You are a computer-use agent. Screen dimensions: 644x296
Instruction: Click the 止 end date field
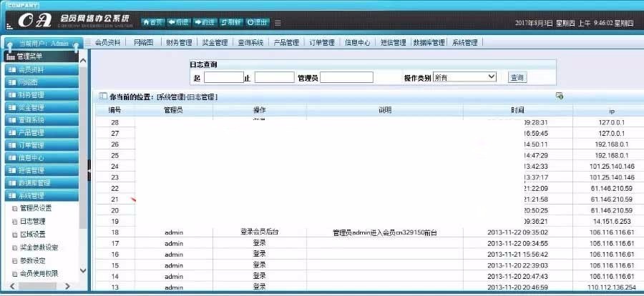[x=274, y=77]
